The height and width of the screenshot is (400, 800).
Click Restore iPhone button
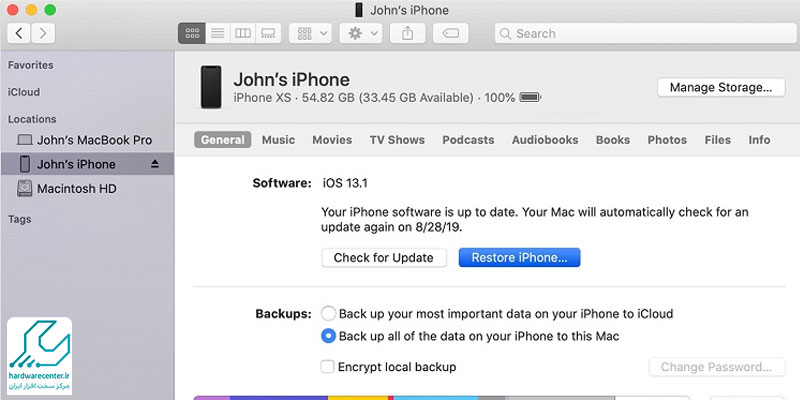(519, 258)
